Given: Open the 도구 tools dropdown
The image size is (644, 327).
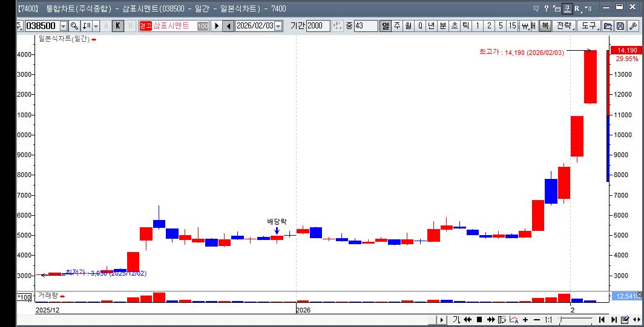Looking at the screenshot, I should (588, 26).
